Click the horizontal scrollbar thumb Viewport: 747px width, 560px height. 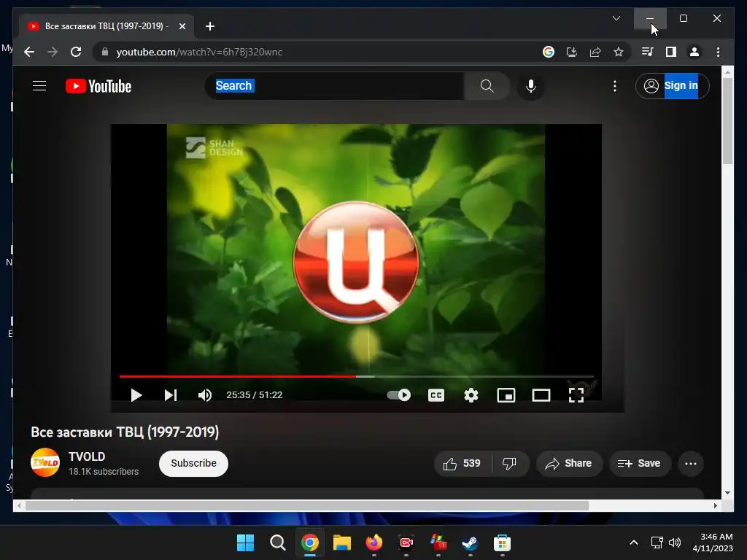tap(307, 506)
